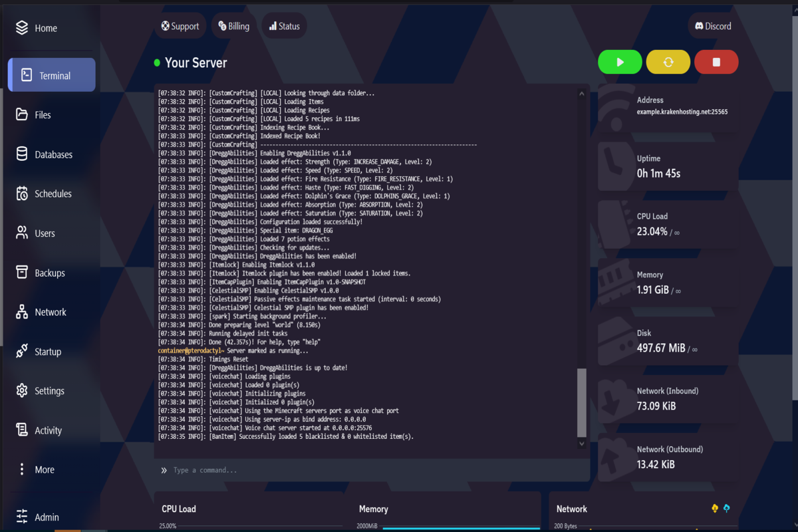Viewport: 798px width, 532px height.
Task: View the Activity log
Action: 48,430
